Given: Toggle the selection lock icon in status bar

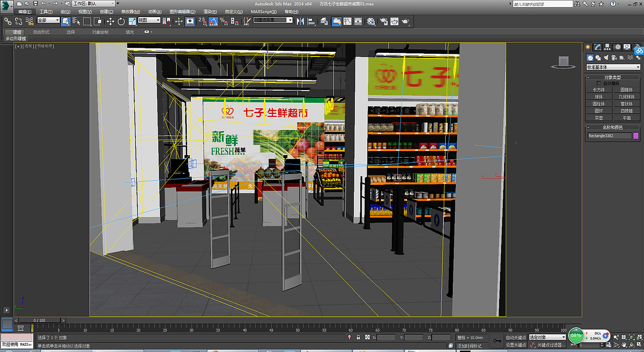Looking at the screenshot, I should point(358,337).
